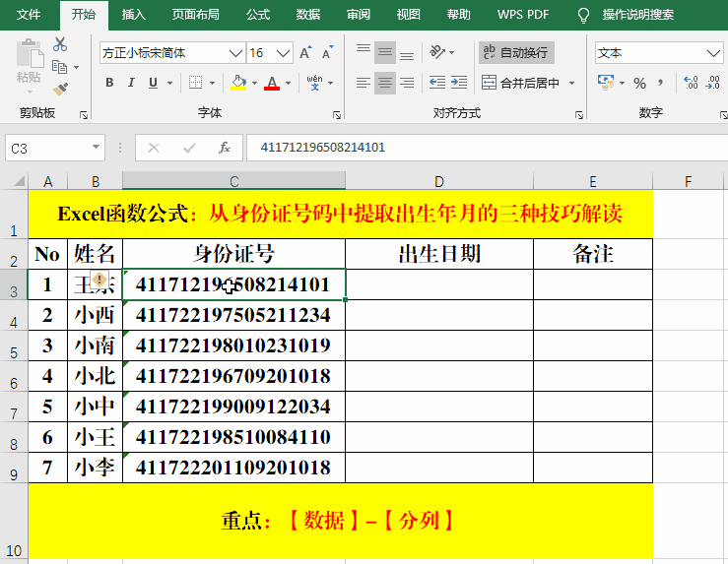The width and height of the screenshot is (728, 564).
Task: Decrease the indent
Action: pyautogui.click(x=436, y=83)
